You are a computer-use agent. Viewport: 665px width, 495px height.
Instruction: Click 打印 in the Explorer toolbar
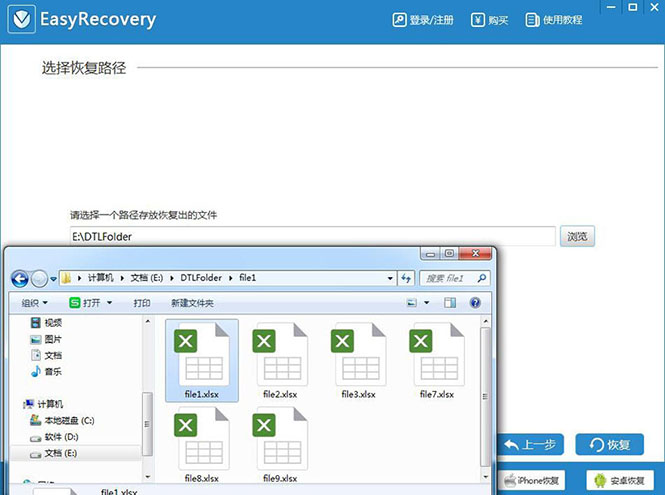point(142,303)
